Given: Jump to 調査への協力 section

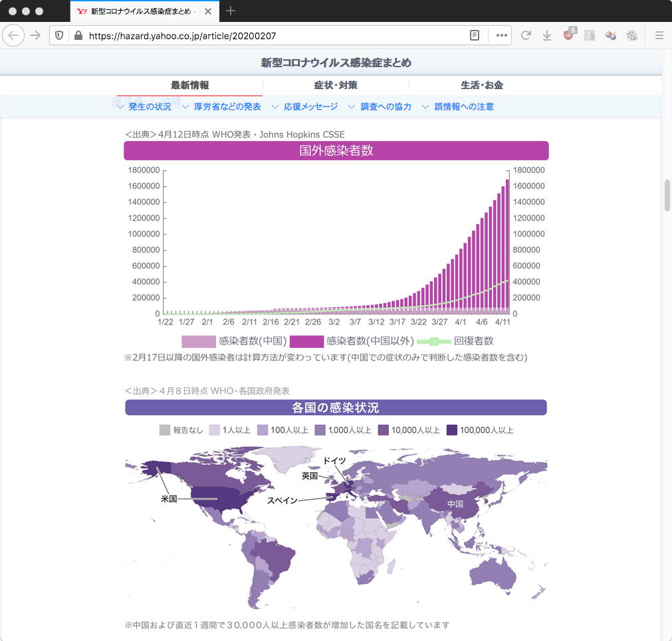Looking at the screenshot, I should [x=386, y=106].
